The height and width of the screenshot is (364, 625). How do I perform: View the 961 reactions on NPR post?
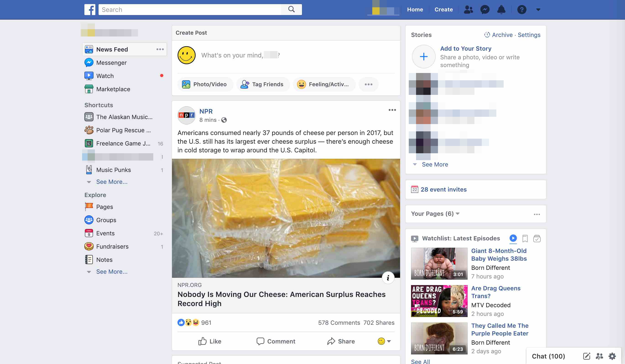pyautogui.click(x=194, y=322)
